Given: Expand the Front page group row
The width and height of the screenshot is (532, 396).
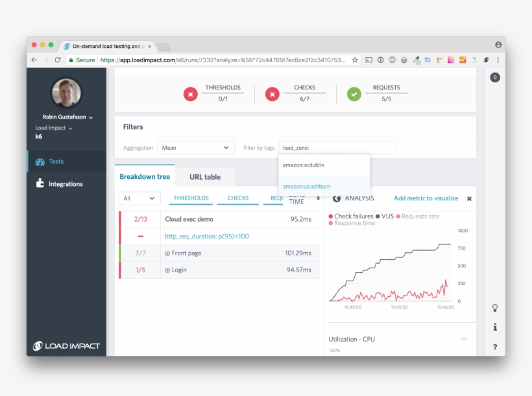Looking at the screenshot, I should 167,253.
